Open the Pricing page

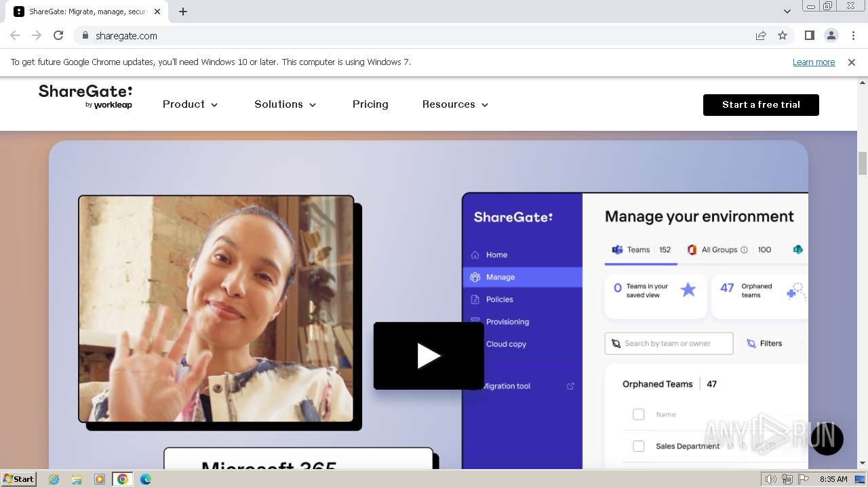pyautogui.click(x=370, y=104)
